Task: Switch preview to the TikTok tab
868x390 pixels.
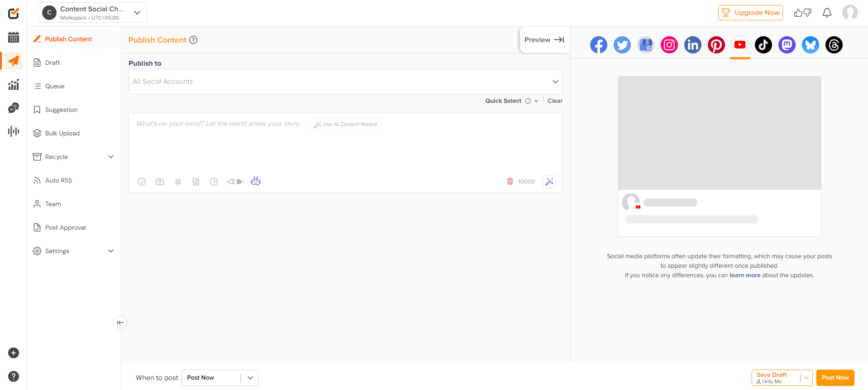Action: (763, 45)
